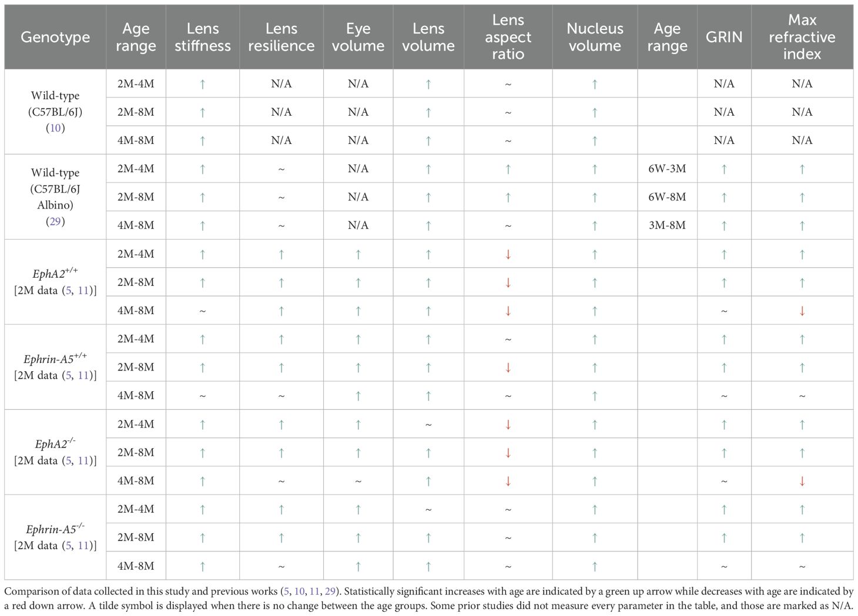The width and height of the screenshot is (858, 616).
Task: Click the red down arrow for EphA2-/- 4M-8M max refractive index
Action: [802, 482]
